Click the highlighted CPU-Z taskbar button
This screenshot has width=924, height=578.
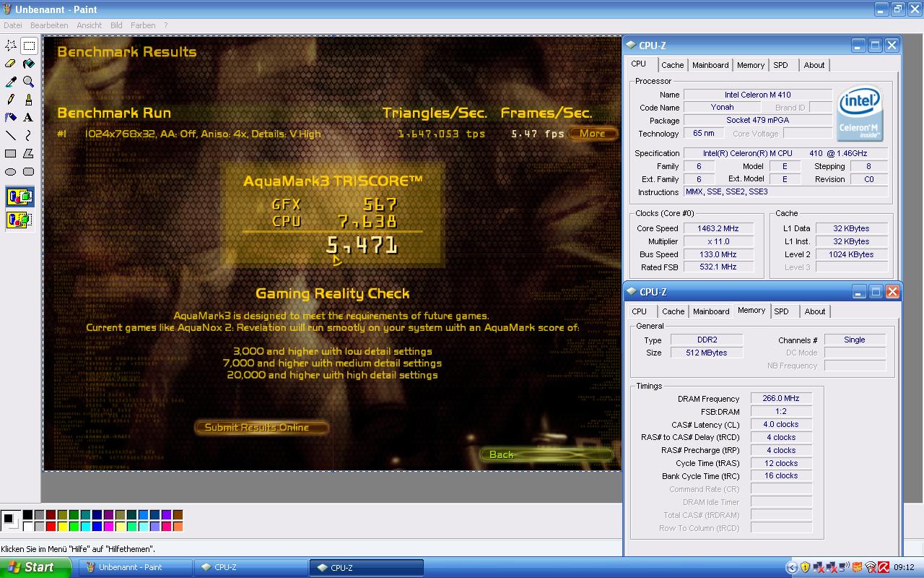[367, 567]
